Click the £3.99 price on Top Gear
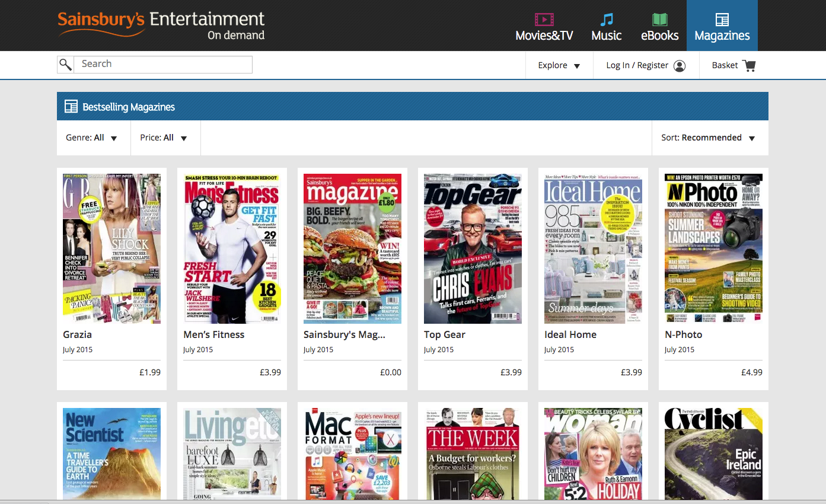 [x=511, y=372]
